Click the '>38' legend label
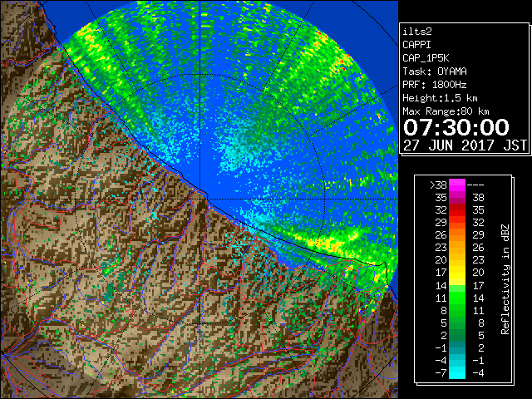Screen dimensions: 532x399 tap(438, 185)
